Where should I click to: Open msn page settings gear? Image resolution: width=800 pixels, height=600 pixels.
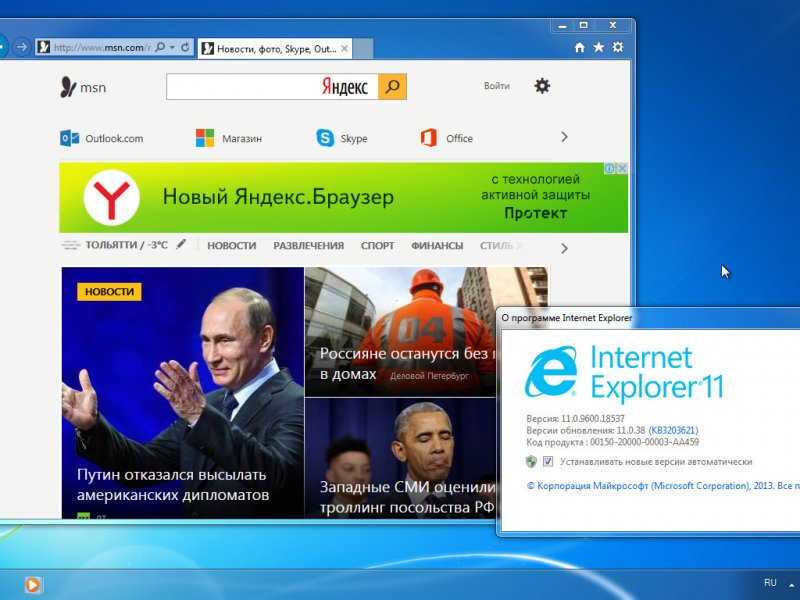(542, 86)
